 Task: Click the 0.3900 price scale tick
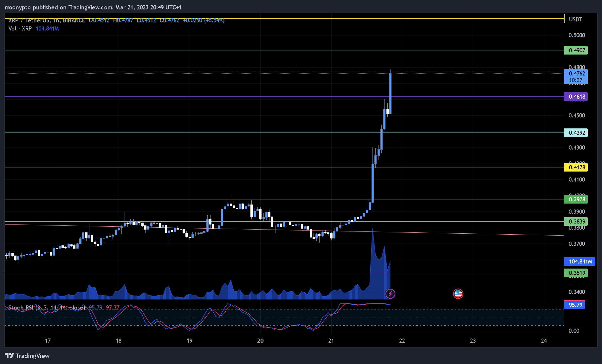click(577, 211)
